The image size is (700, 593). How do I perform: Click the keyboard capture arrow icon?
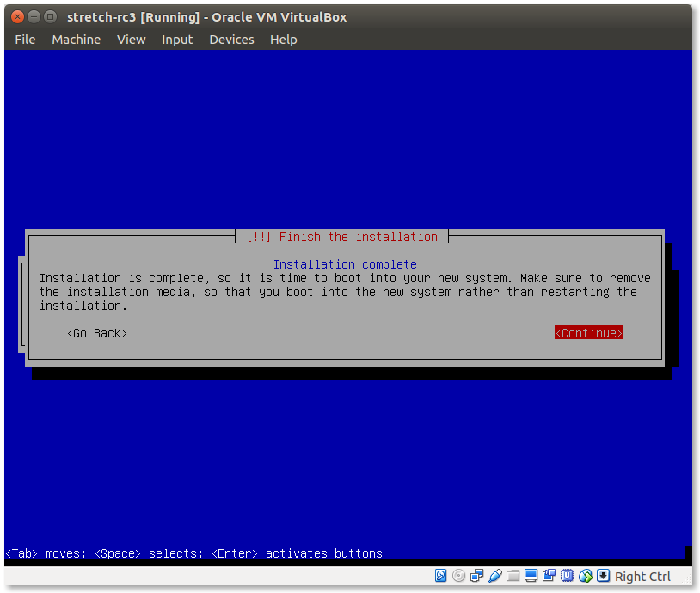pos(603,576)
